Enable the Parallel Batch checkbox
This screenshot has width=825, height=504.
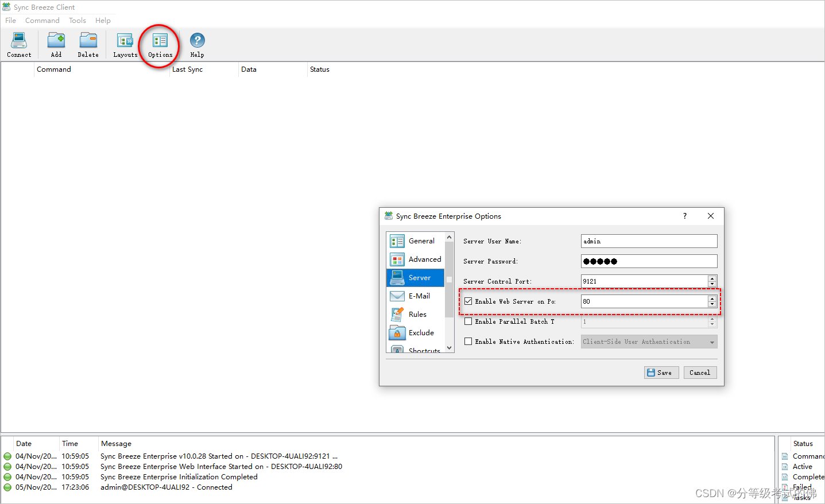click(x=468, y=321)
